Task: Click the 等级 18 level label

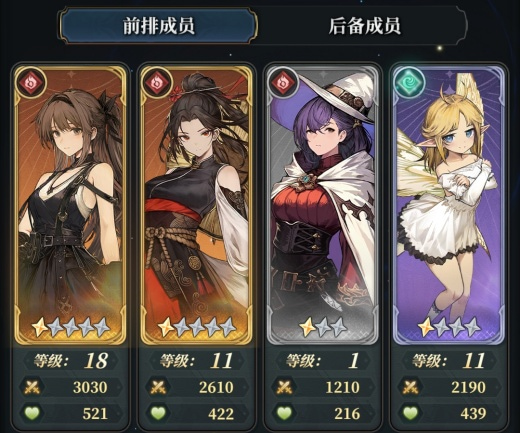Action: pyautogui.click(x=70, y=361)
